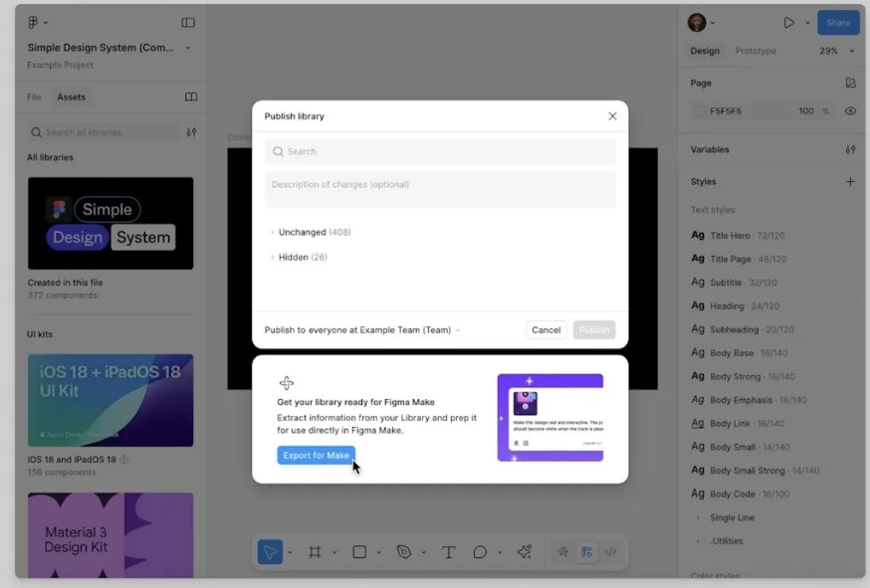Screen dimensions: 870x588
Task: Switch to the Prototype tab
Action: pos(756,51)
